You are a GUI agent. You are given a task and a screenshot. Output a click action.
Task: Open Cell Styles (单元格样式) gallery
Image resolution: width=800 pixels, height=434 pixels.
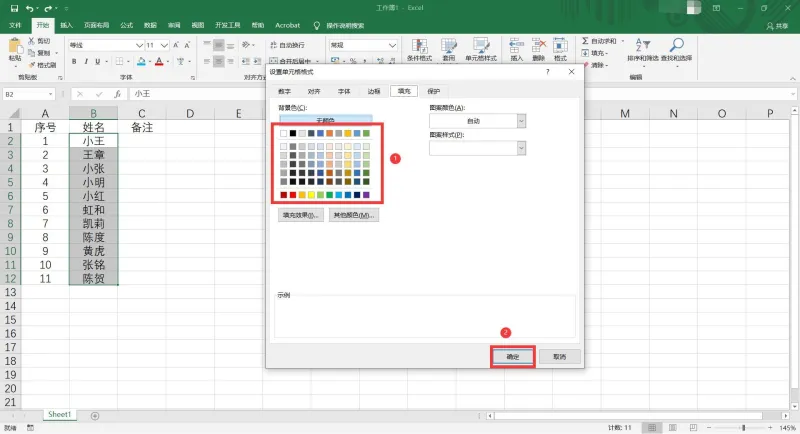click(x=481, y=50)
